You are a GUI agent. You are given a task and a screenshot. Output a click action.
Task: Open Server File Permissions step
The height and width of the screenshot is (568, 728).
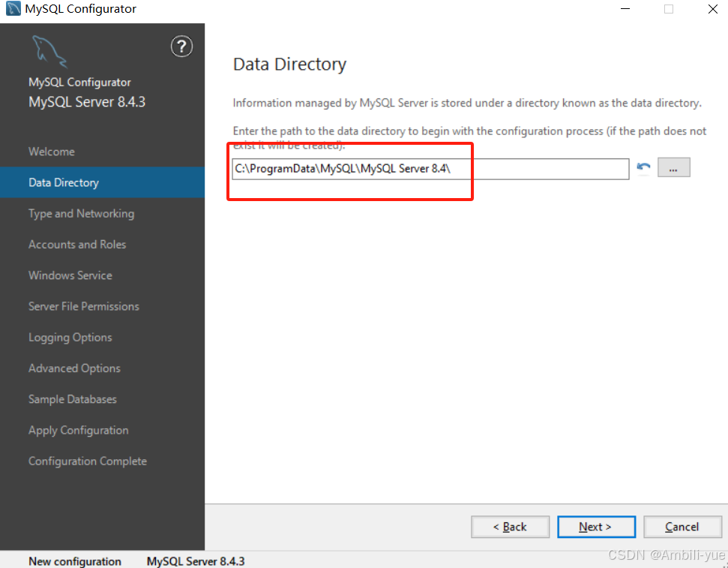[x=83, y=306]
